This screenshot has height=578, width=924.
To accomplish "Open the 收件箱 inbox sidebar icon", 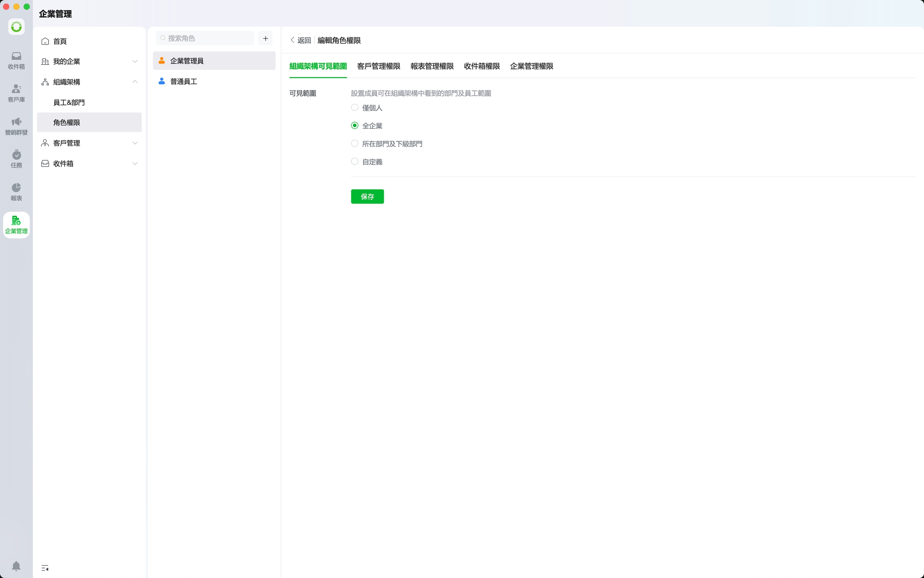I will [x=16, y=60].
